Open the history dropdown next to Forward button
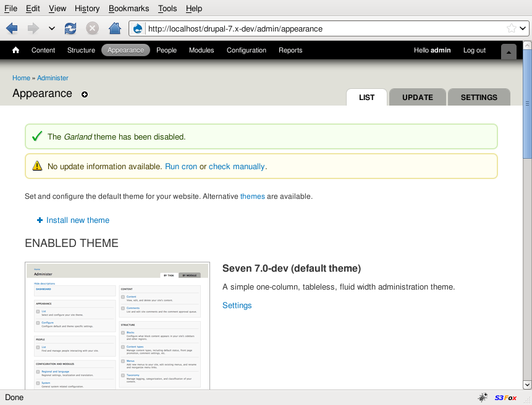 51,28
